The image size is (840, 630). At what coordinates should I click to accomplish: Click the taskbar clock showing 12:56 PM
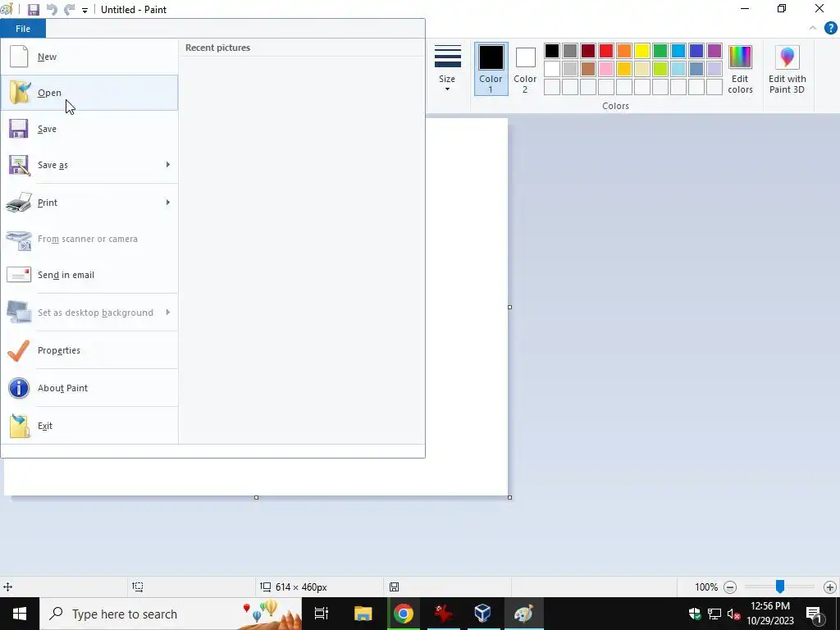769,614
